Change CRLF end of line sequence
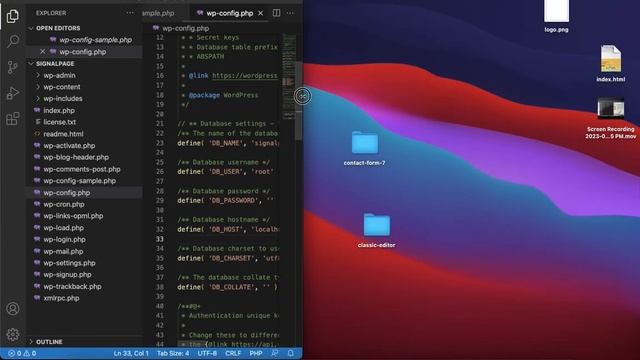Image resolution: width=640 pixels, height=360 pixels. click(x=233, y=353)
